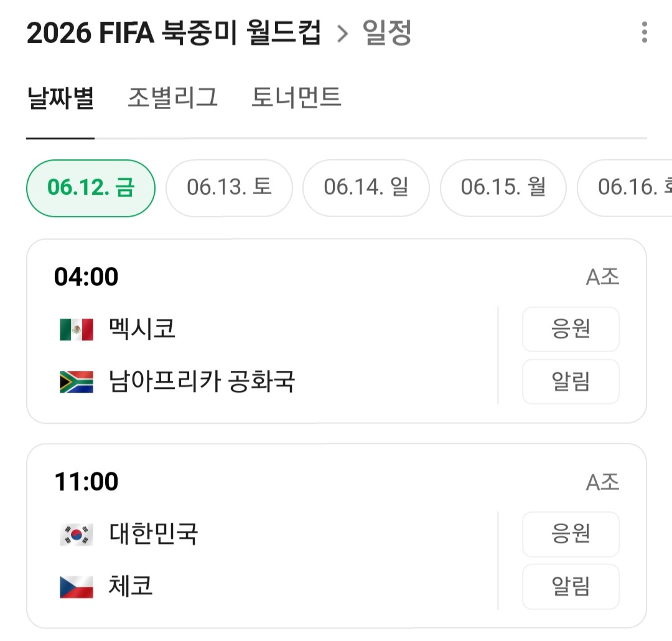Tap 알림 for the 대한민국 vs 체코 match
Viewport: 672px width, 641px height.
click(571, 587)
